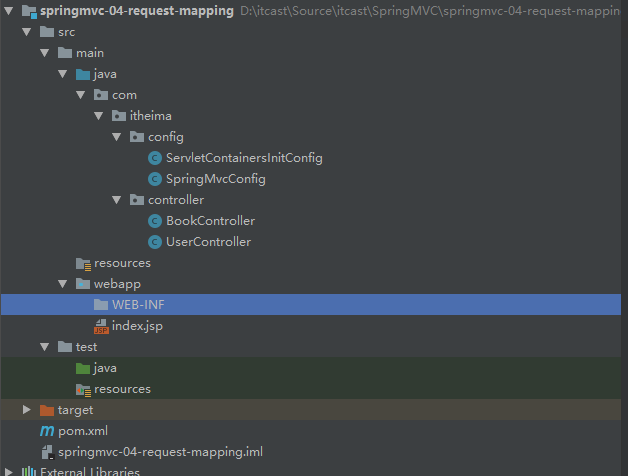
Task: Click the orange target folder icon
Action: coord(46,410)
